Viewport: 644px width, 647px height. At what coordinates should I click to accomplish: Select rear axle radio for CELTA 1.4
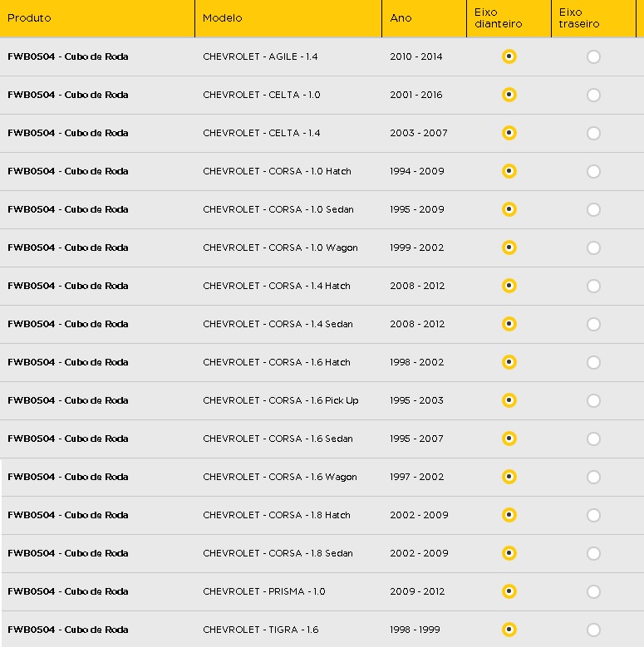tap(593, 133)
